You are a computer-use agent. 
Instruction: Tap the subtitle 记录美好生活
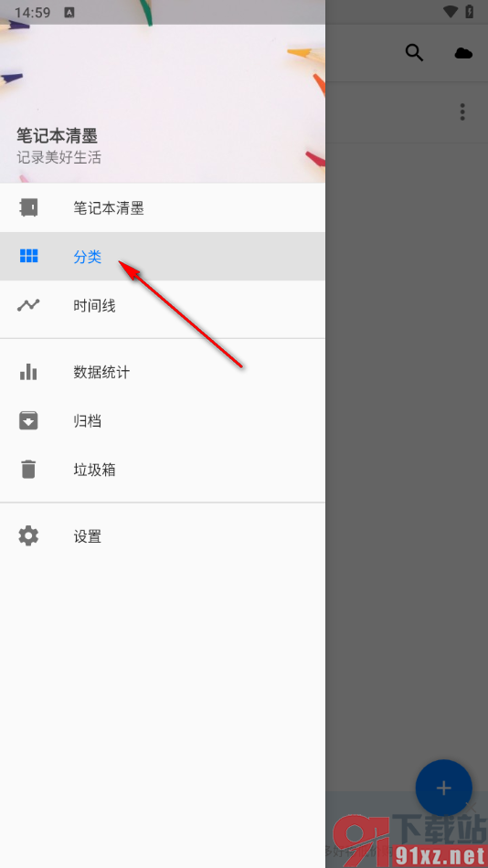(58, 157)
